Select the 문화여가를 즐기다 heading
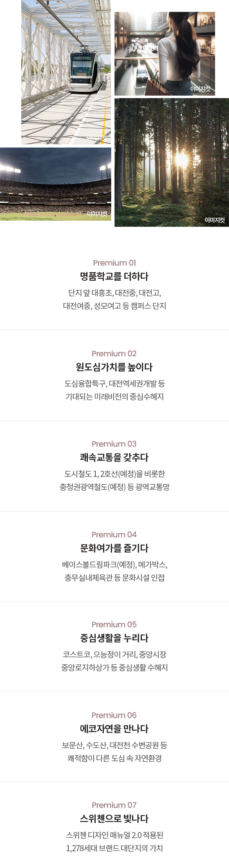The width and height of the screenshot is (229, 868). point(114,548)
